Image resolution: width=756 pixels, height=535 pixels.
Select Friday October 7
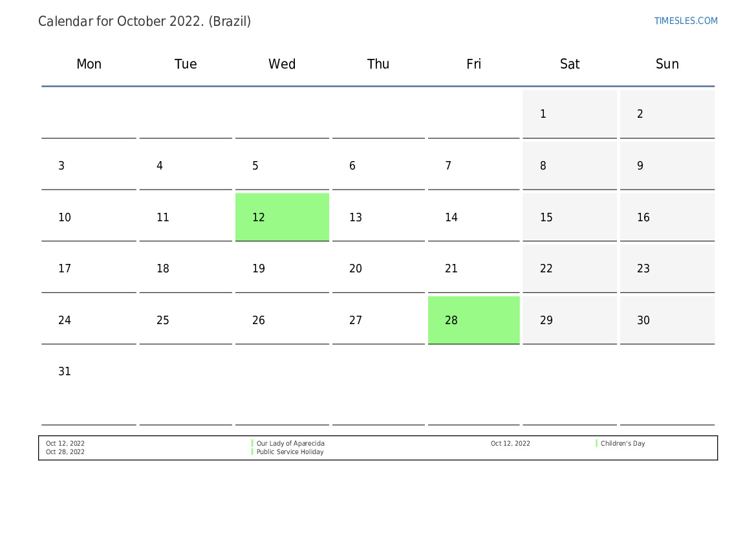click(473, 166)
